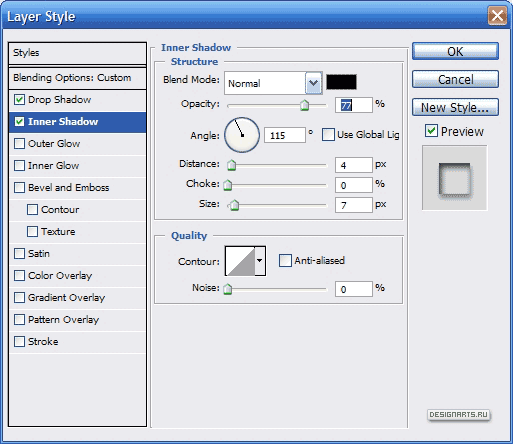Close the Layer Style dialog
513x444 pixels.
[x=497, y=16]
